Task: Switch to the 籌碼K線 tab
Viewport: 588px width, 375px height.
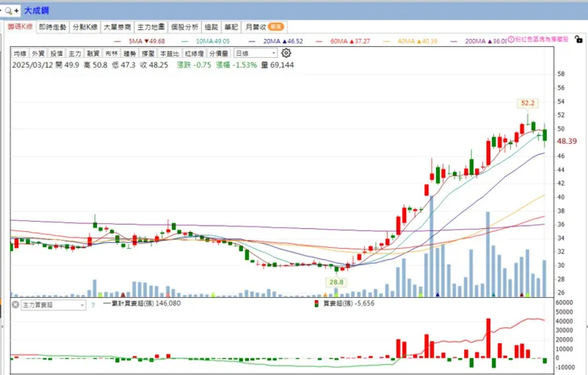Action: pos(20,27)
